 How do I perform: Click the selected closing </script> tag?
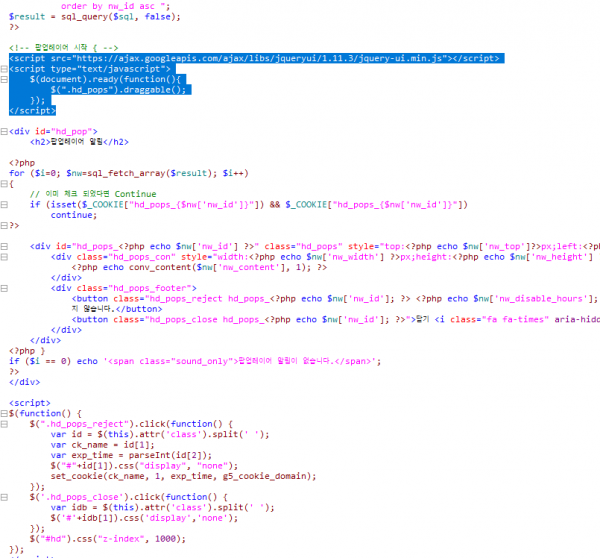(x=33, y=111)
